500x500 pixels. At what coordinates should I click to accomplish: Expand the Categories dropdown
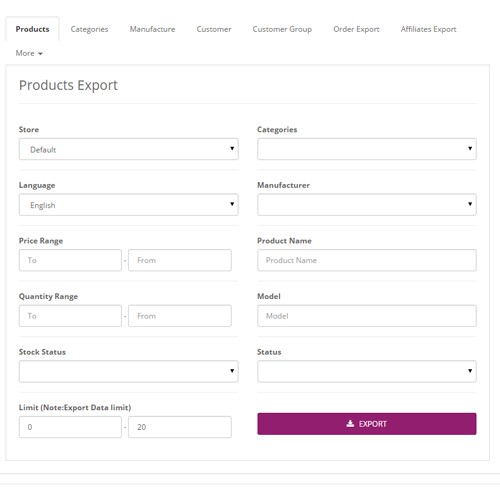(367, 149)
